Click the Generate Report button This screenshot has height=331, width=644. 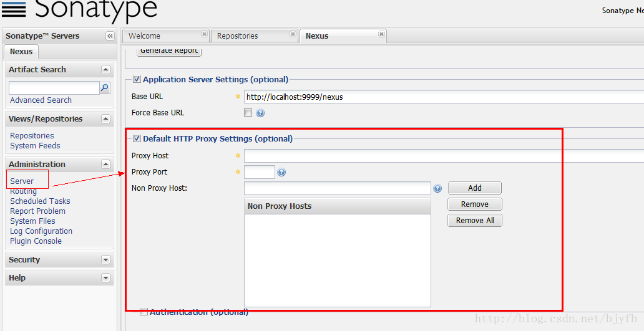(169, 51)
